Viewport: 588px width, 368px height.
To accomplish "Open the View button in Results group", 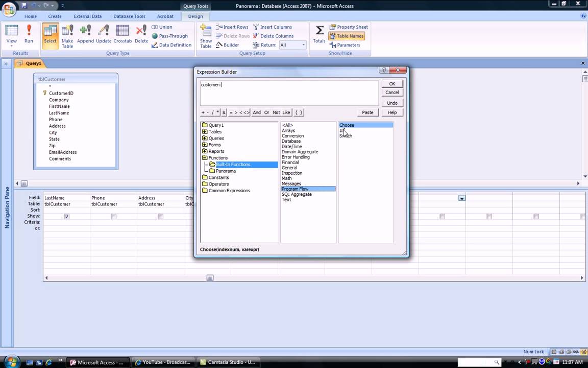I will pos(11,36).
